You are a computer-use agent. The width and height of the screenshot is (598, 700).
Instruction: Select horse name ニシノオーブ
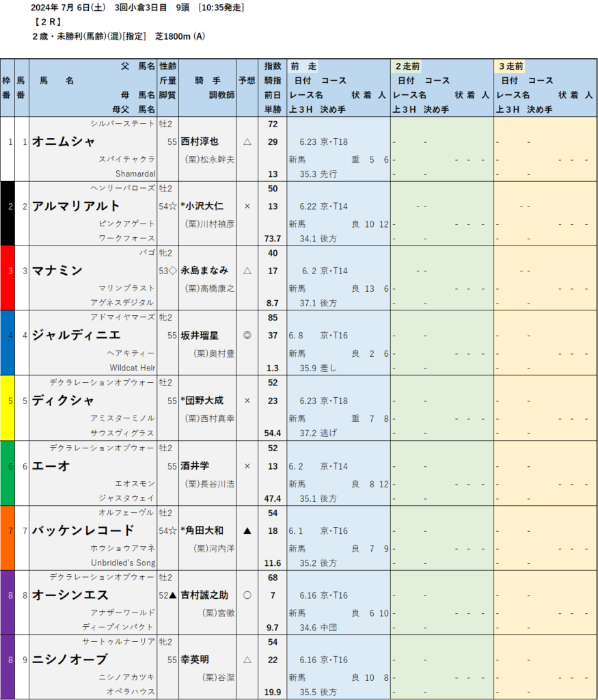click(x=70, y=660)
